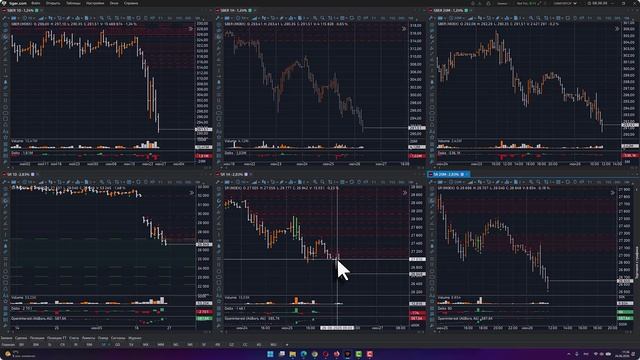
Task: Open the Открыть menu
Action: point(53,3)
